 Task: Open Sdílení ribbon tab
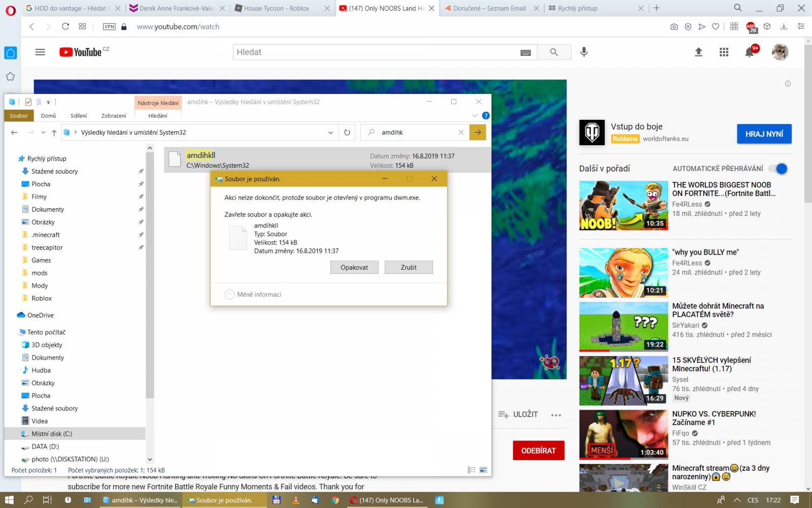click(79, 115)
